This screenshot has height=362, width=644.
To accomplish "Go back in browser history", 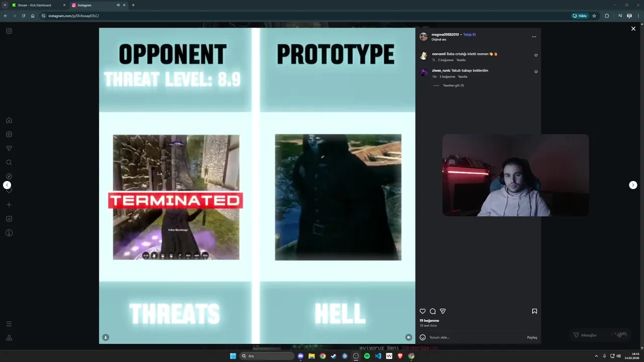I will (6, 16).
